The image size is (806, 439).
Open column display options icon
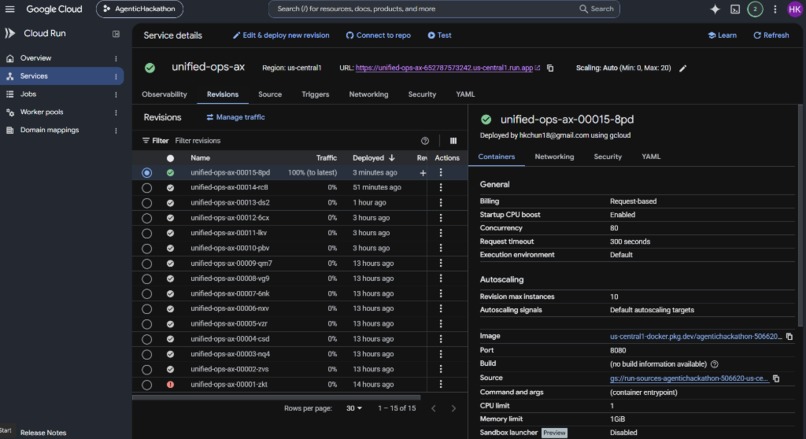(x=453, y=141)
